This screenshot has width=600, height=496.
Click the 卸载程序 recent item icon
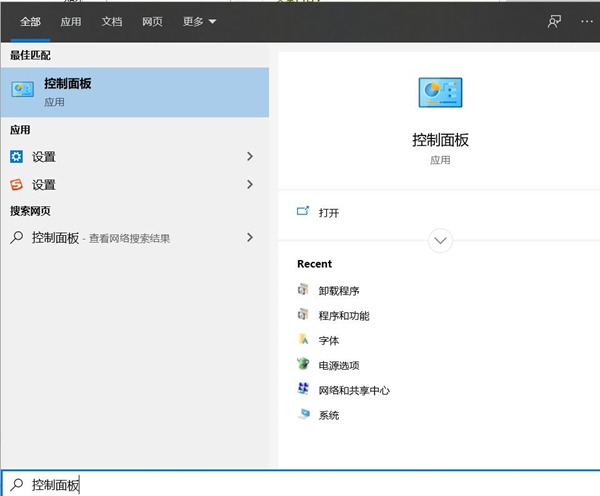(304, 290)
